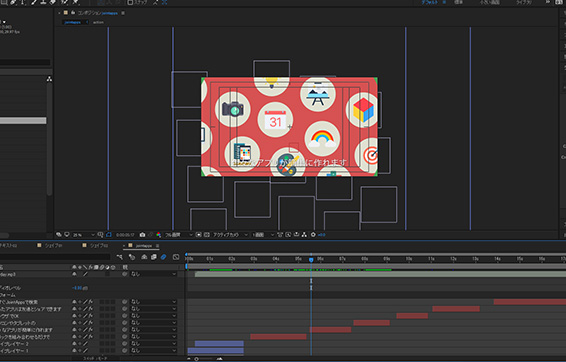
Task: Toggle transparency grid icon in viewer
Action: 206,235
